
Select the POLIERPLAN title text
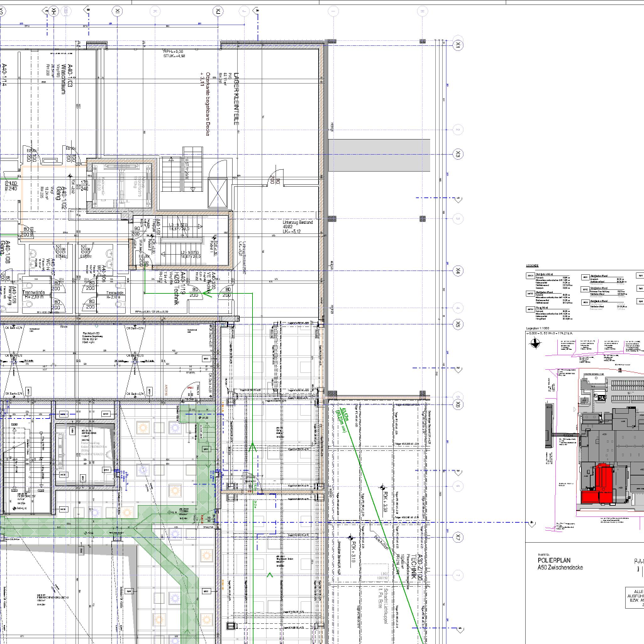tap(556, 559)
